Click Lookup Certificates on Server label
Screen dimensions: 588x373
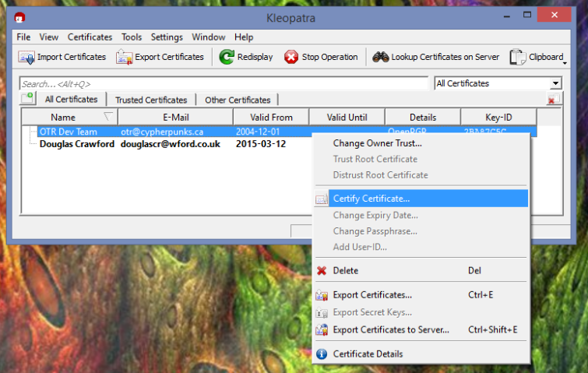[445, 57]
